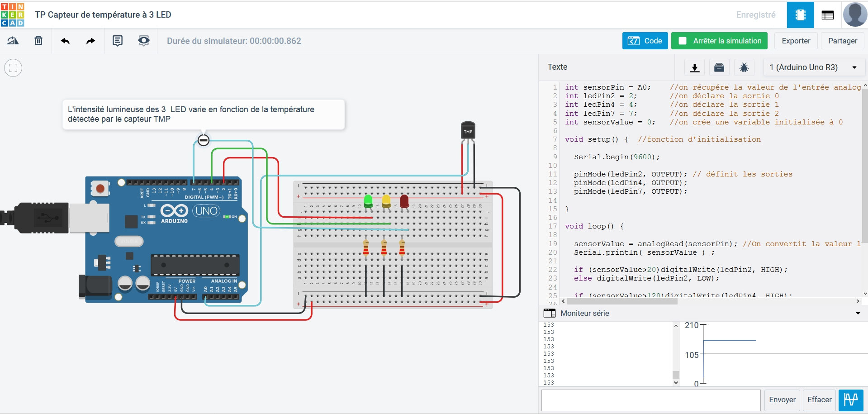Click the serial monitor message input field

(x=650, y=400)
